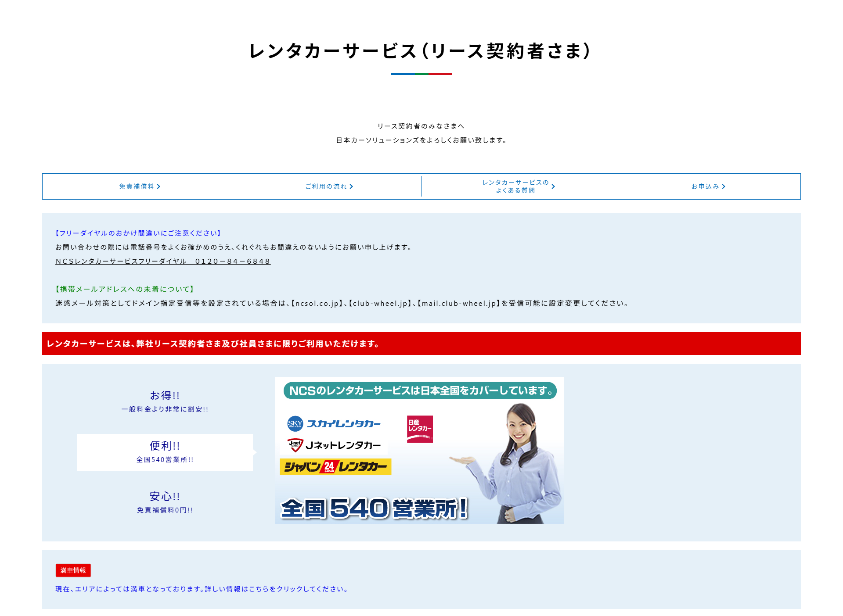Open the ご利用の流れ navigation link

coord(327,186)
